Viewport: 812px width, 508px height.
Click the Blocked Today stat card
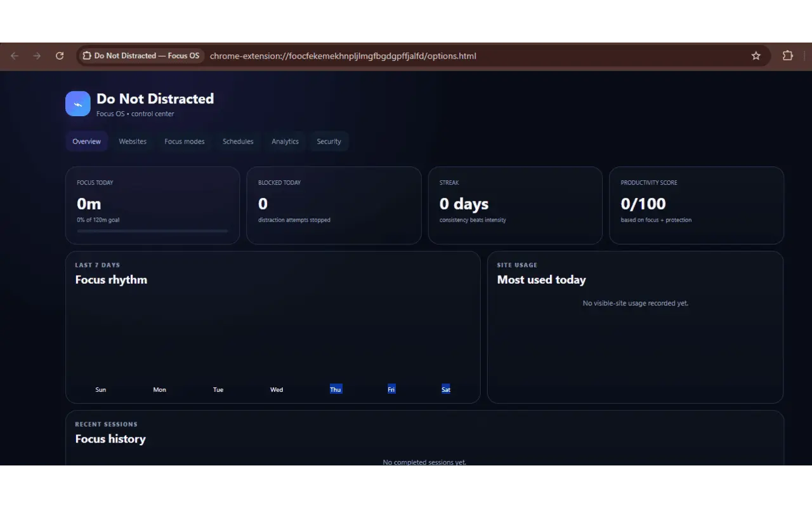334,205
